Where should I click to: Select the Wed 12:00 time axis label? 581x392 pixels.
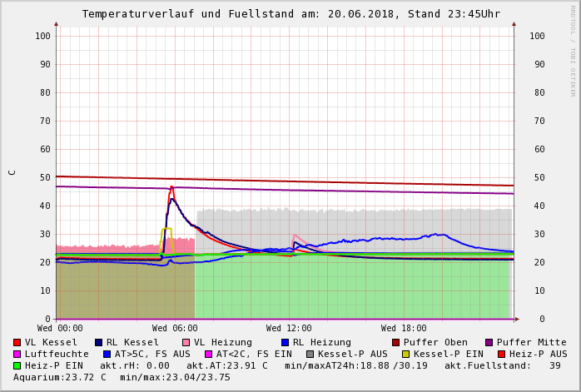click(x=289, y=329)
